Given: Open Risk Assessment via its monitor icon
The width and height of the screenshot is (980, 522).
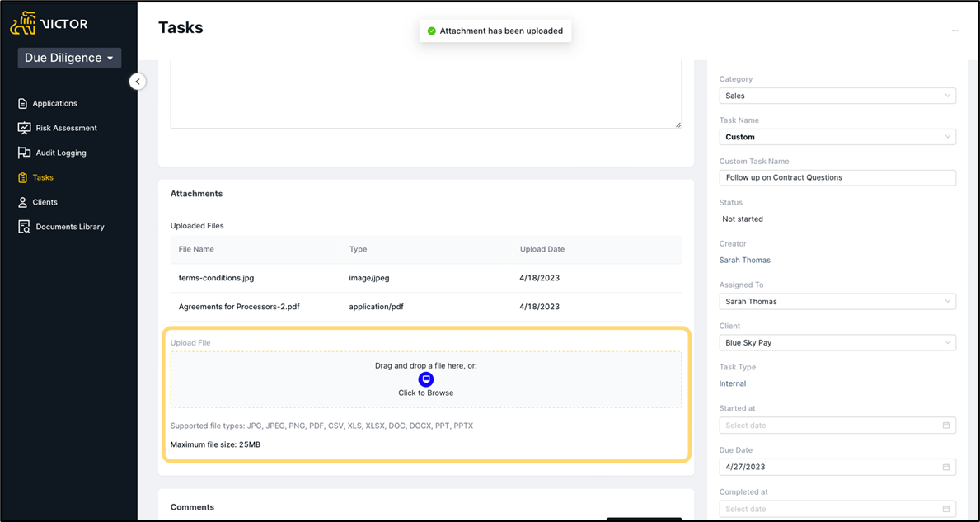Looking at the screenshot, I should [25, 128].
